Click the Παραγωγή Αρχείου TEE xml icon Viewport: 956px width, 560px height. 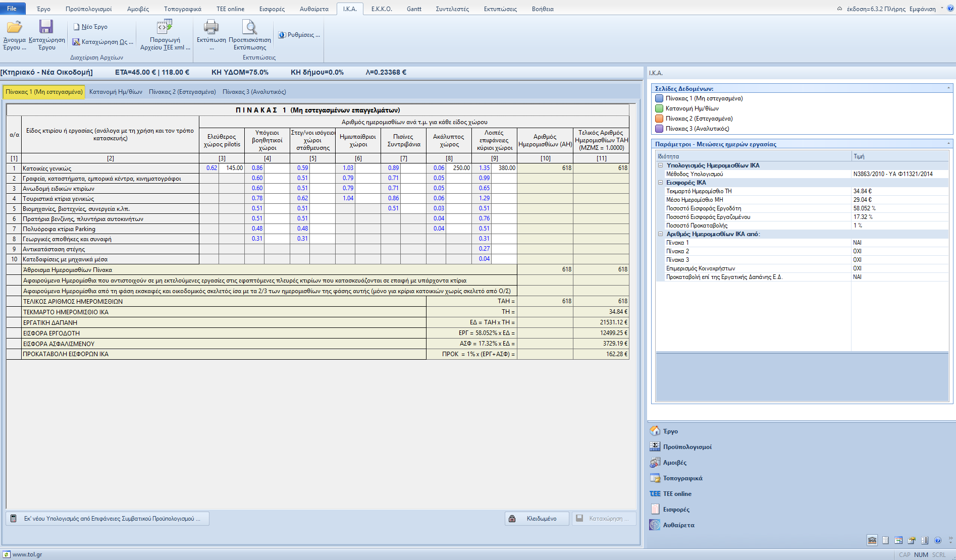[165, 27]
